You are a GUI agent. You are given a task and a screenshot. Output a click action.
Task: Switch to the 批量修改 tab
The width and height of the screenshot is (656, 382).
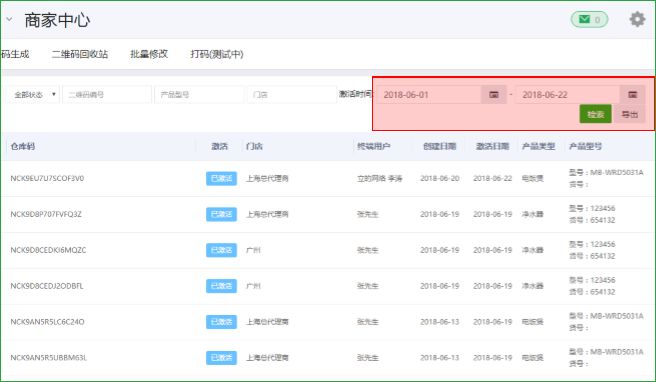(149, 54)
